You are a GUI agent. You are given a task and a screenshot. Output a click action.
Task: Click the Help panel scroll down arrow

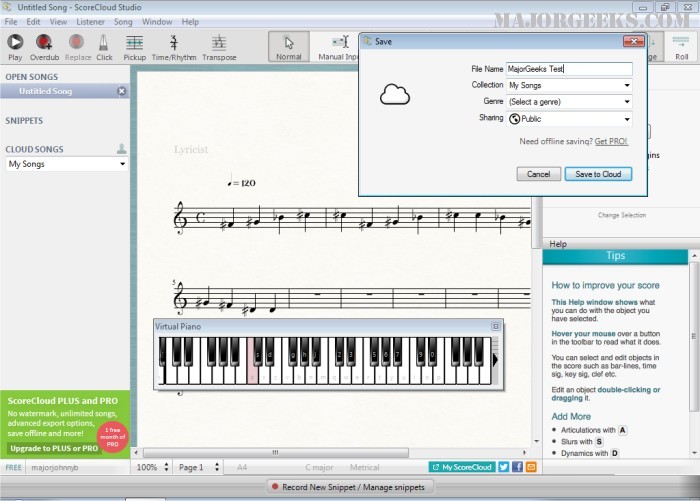(694, 453)
